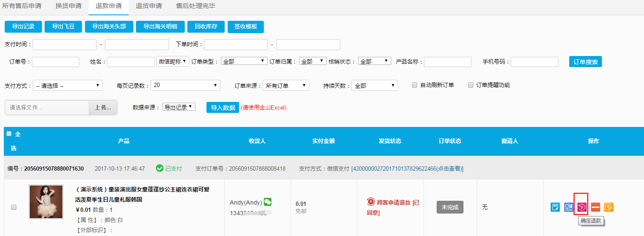Enable the 订单提醒功能 checkbox
Viewport: 644px width, 236px height.
click(x=471, y=85)
